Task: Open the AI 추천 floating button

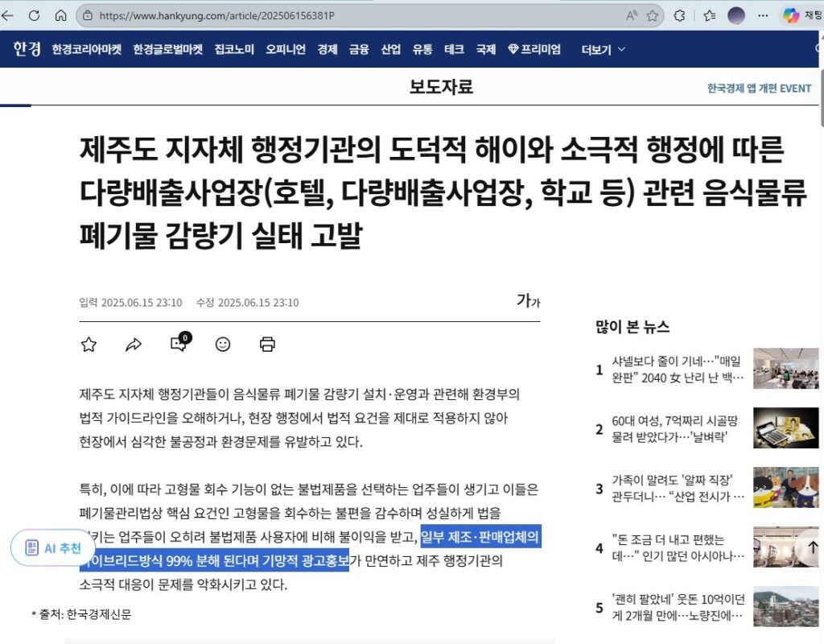Action: (x=53, y=547)
